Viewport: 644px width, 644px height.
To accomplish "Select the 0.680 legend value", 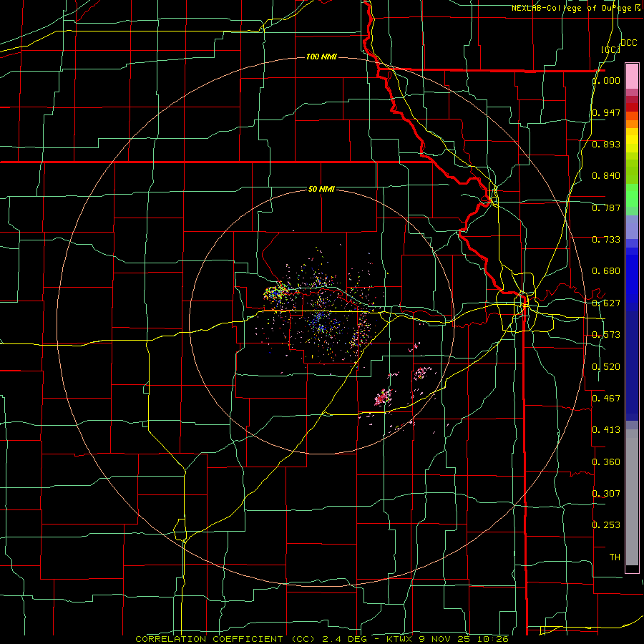I will coord(606,271).
